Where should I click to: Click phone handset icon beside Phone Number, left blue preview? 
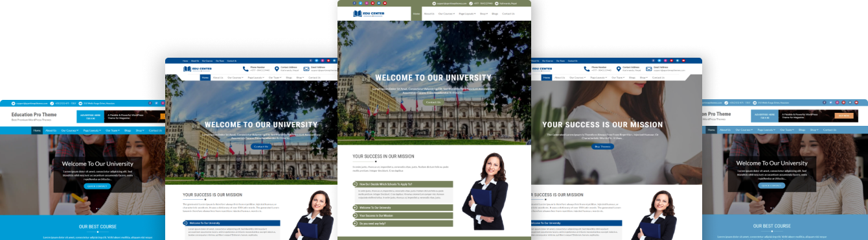(x=246, y=68)
